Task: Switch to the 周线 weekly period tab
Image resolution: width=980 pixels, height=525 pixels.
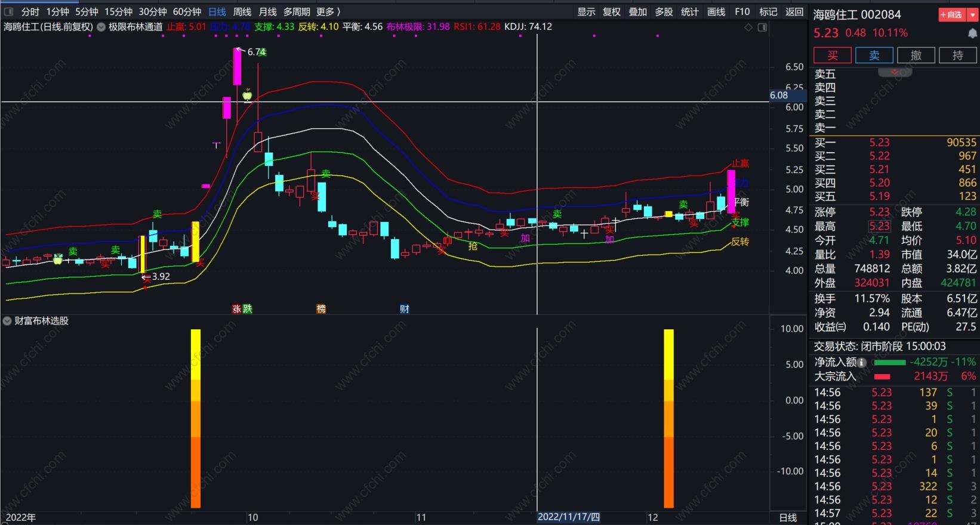Action: point(242,11)
